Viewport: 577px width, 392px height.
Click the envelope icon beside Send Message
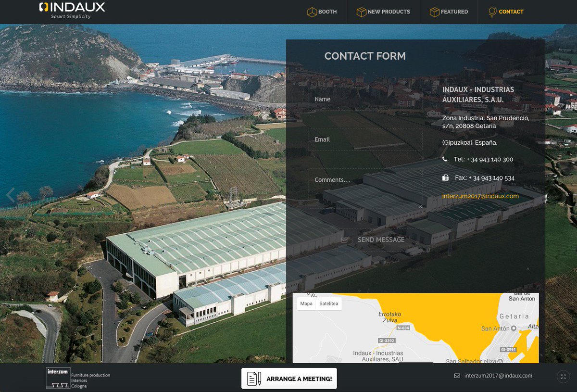[344, 240]
